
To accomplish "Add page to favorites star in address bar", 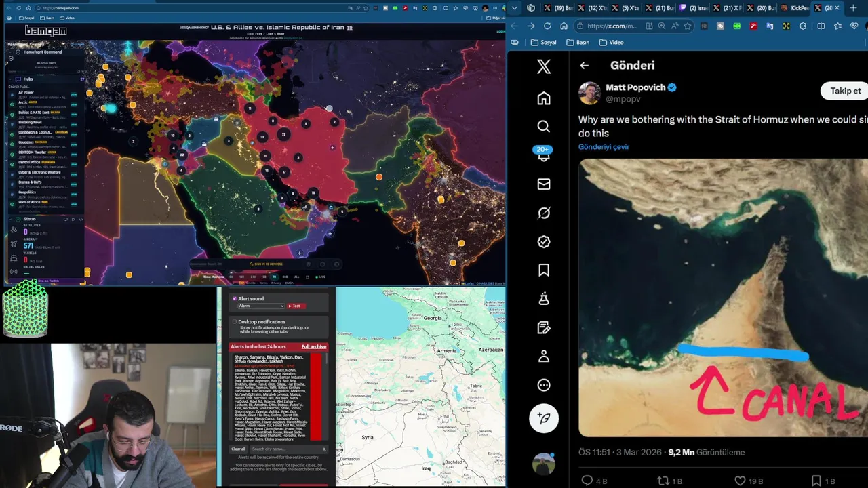I will pyautogui.click(x=688, y=26).
